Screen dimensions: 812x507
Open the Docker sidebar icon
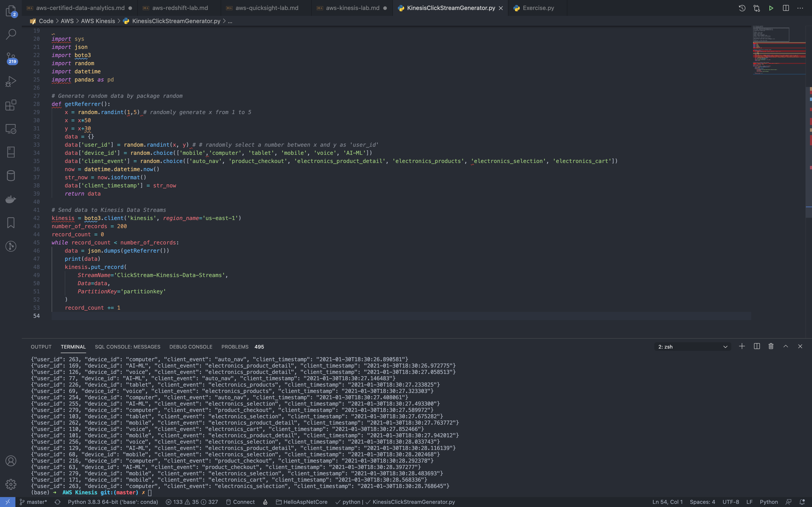coord(11,199)
